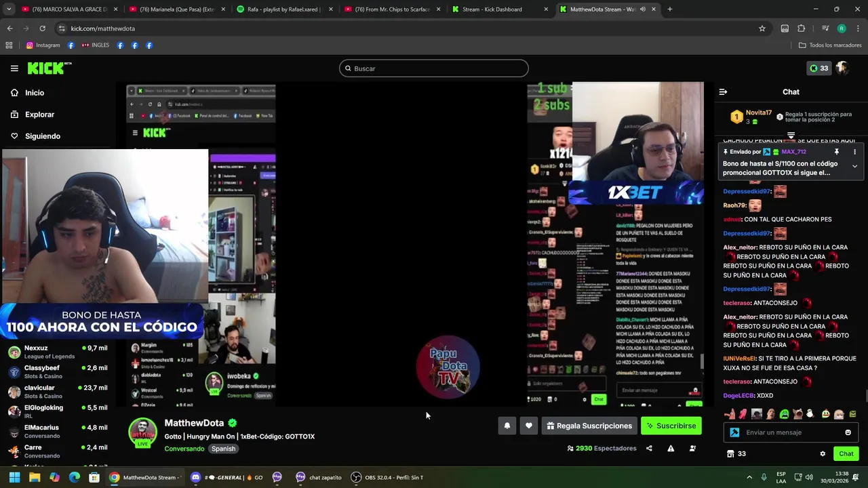Click the user-check icon beside the report icon
Image resolution: width=868 pixels, height=488 pixels.
692,448
